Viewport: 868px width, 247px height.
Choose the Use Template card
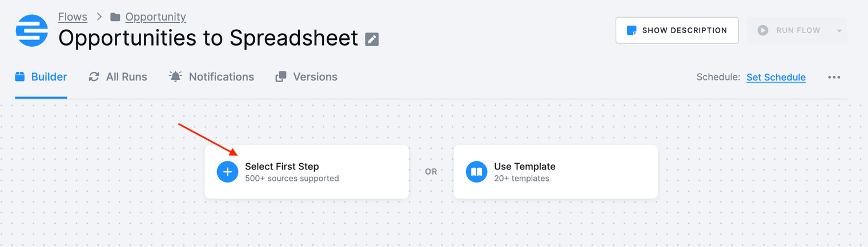556,172
